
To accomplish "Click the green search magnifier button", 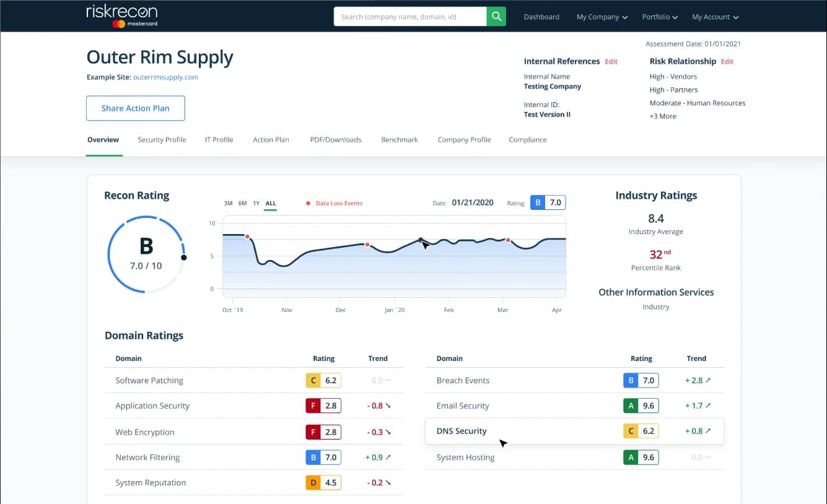I will [496, 17].
